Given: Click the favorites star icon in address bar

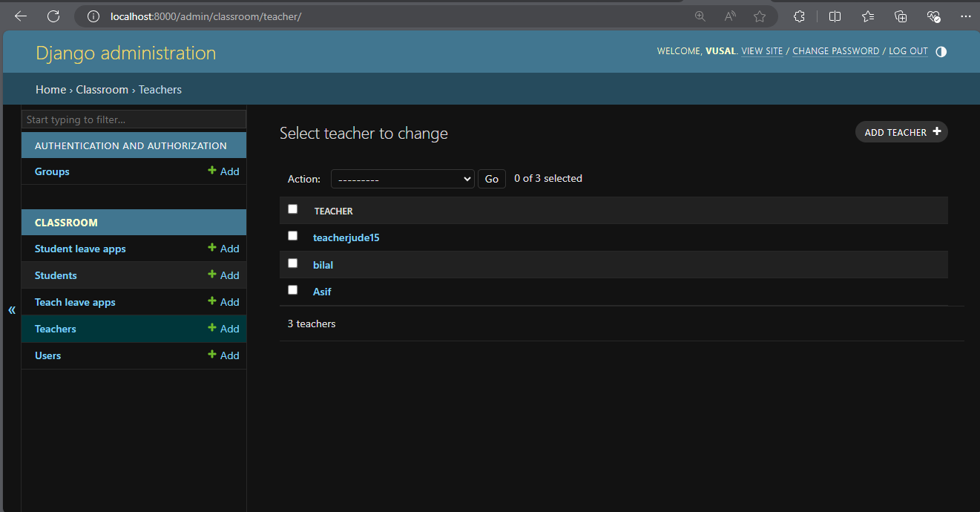Looking at the screenshot, I should tap(760, 16).
